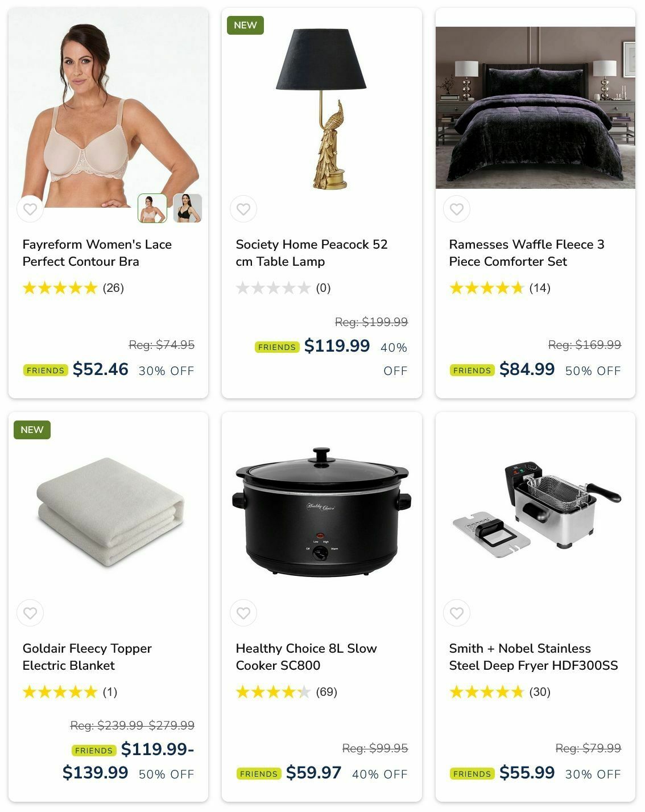Save Goldair Electric Blanket to wishlist
The width and height of the screenshot is (645, 812).
tap(30, 613)
